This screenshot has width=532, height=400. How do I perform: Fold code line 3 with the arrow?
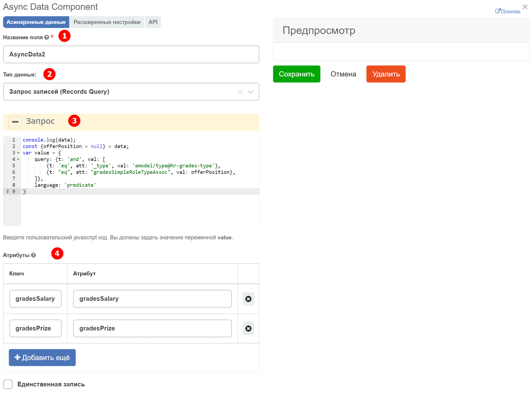[x=18, y=153]
